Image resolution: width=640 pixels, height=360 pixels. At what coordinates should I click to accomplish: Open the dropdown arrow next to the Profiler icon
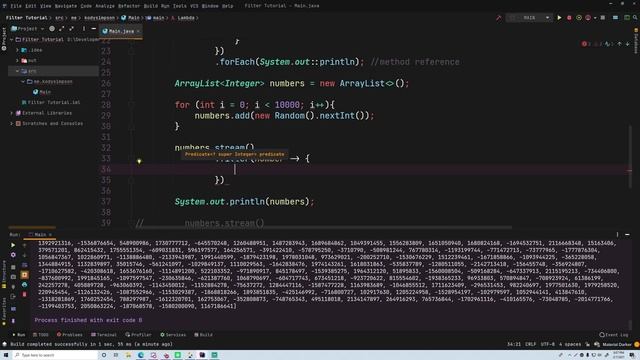coord(595,18)
